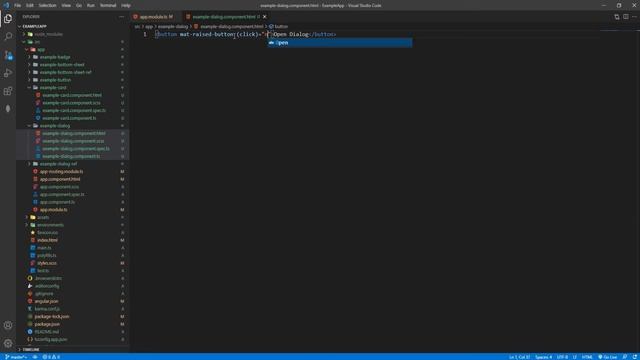
Task: Open the Run menu
Action: (91, 5)
